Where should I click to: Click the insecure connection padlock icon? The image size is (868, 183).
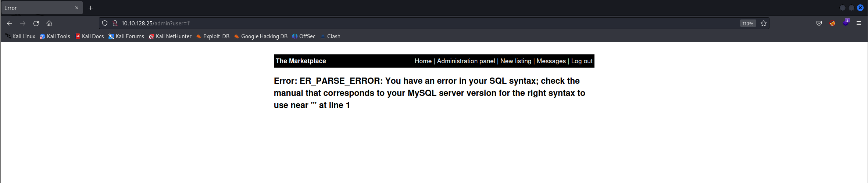click(x=115, y=24)
